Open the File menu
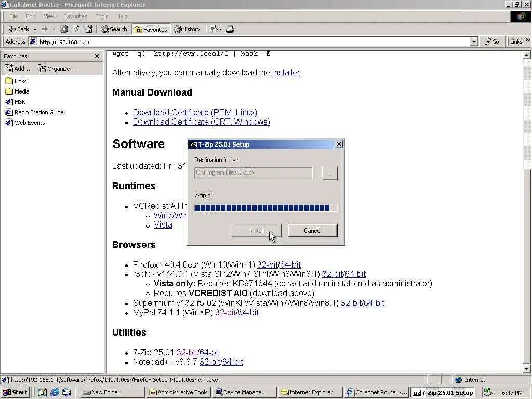 (13, 16)
